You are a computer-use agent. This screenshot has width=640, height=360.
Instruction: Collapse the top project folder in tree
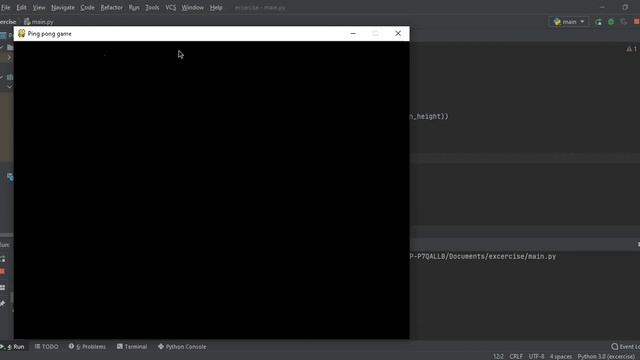pyautogui.click(x=2, y=48)
